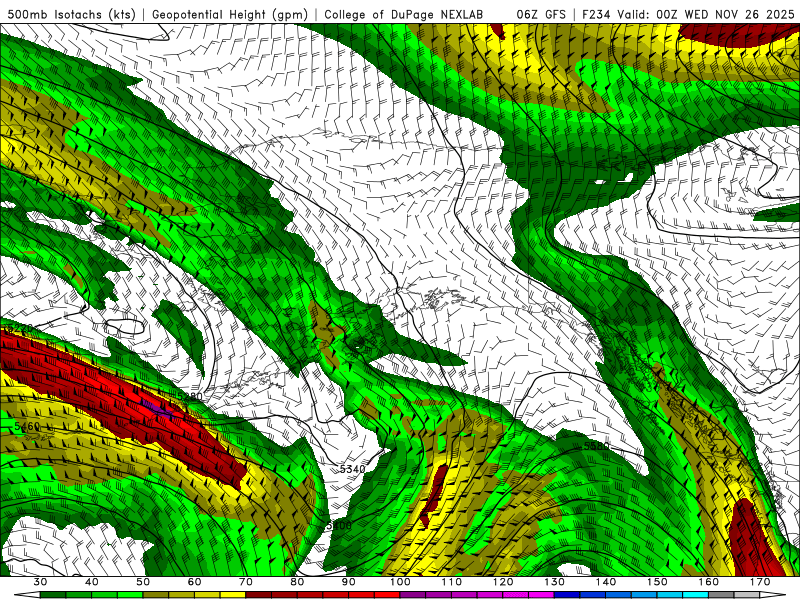Click the bright yellow color bar segment below 70

(x=233, y=595)
